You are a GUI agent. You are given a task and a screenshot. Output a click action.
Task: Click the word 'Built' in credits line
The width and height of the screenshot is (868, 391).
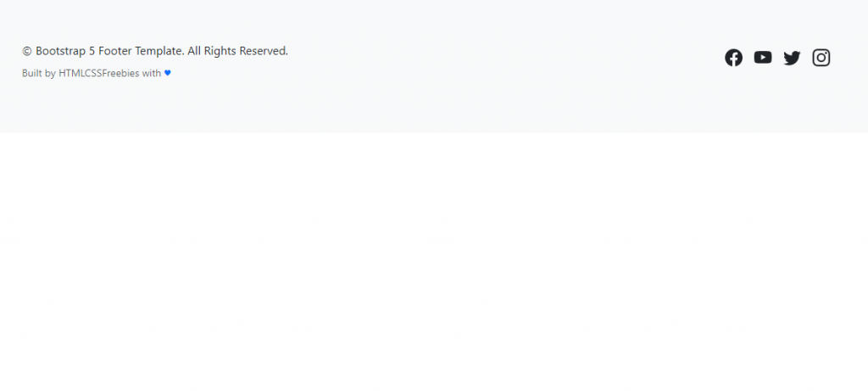(32, 73)
